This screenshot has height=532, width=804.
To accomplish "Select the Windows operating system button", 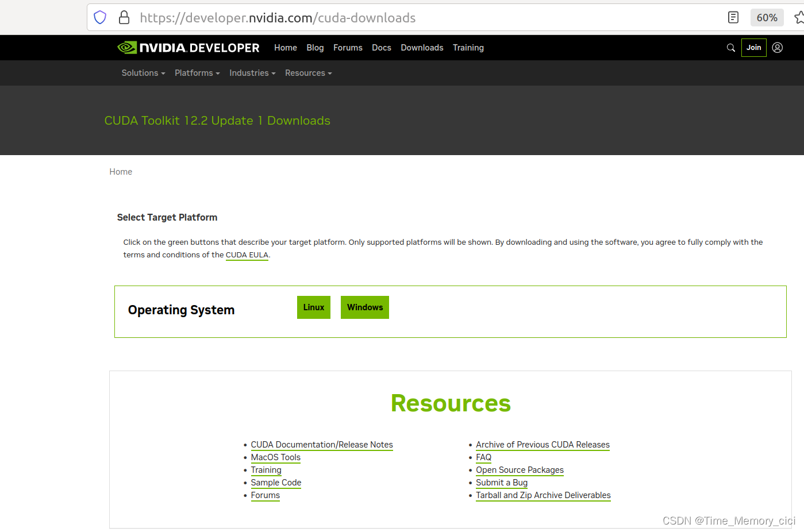I will pyautogui.click(x=365, y=307).
